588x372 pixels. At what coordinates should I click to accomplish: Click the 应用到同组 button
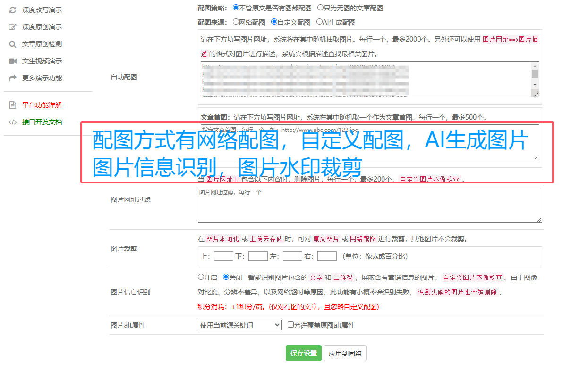tap(345, 353)
